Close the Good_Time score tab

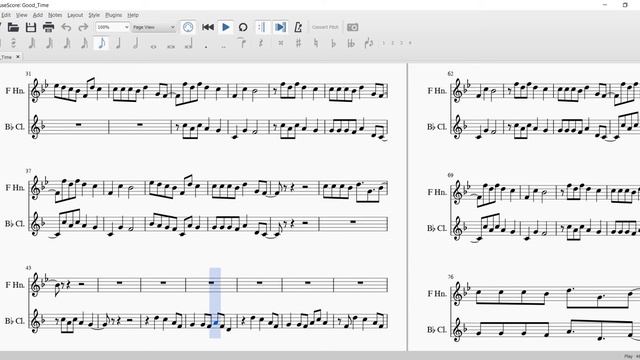(x=18, y=57)
